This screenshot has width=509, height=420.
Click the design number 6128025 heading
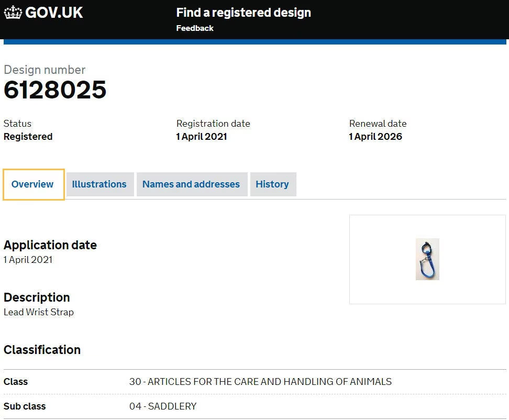[x=55, y=90]
